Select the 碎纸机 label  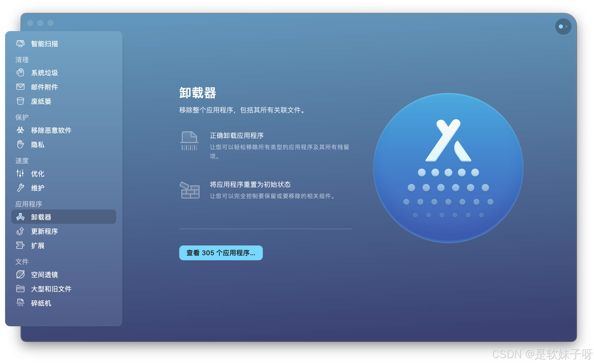point(41,303)
